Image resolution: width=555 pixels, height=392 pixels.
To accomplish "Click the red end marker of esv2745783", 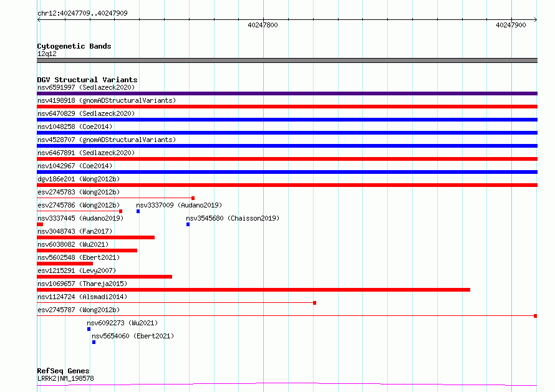I will (x=193, y=198).
